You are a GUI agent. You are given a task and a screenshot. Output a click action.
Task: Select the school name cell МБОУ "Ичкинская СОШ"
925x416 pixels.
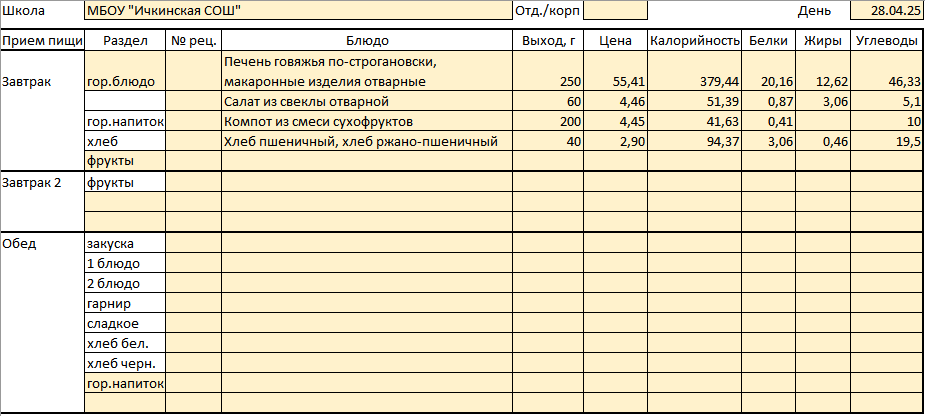(299, 11)
